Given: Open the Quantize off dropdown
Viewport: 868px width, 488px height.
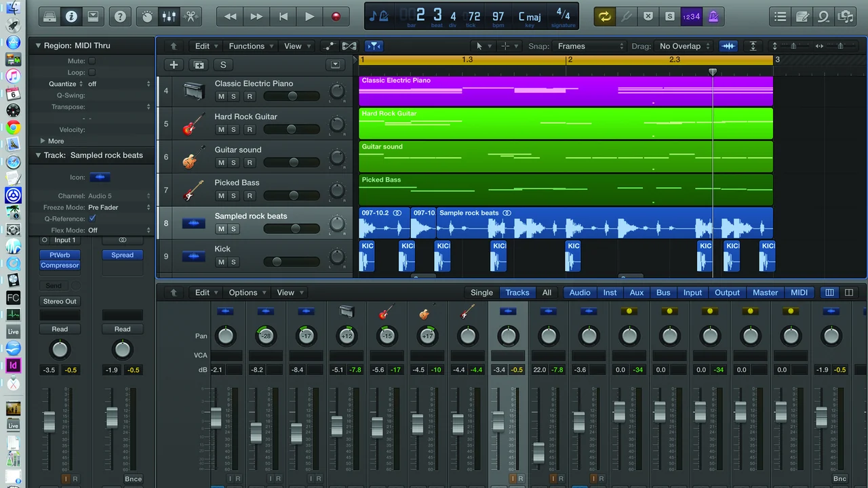Looking at the screenshot, I should [x=119, y=84].
